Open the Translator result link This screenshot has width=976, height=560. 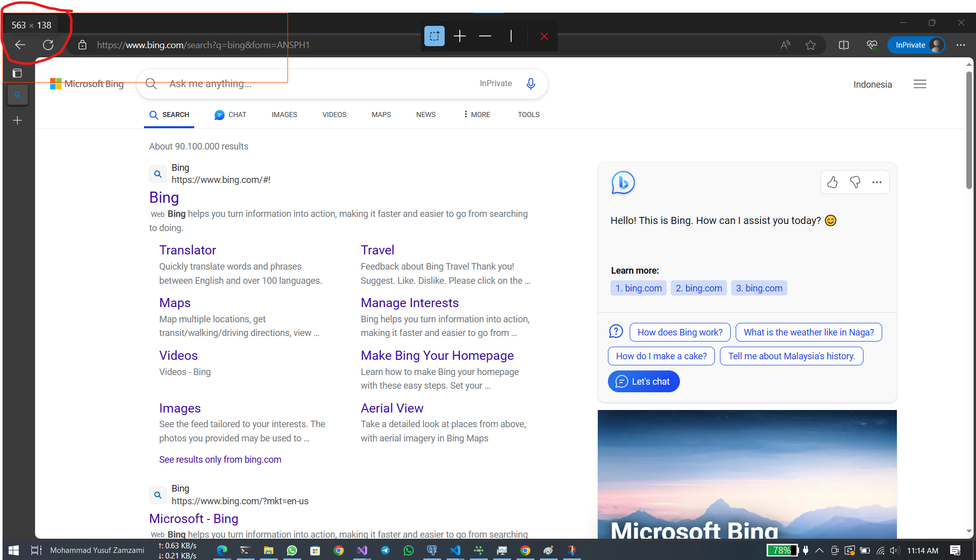pos(188,250)
